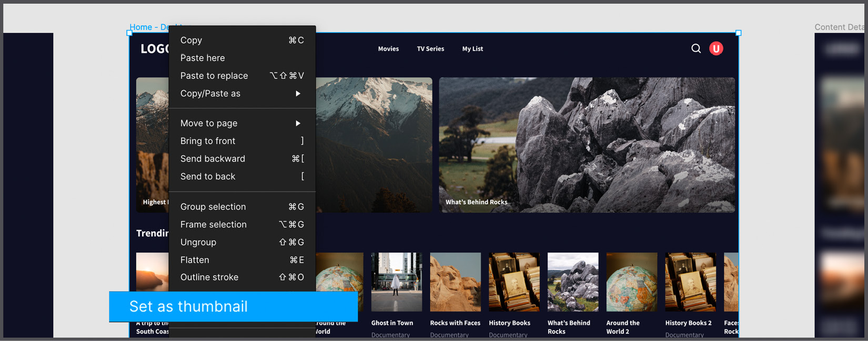Choose Paste to replace
Screen dimensions: 868x341
click(x=242, y=76)
